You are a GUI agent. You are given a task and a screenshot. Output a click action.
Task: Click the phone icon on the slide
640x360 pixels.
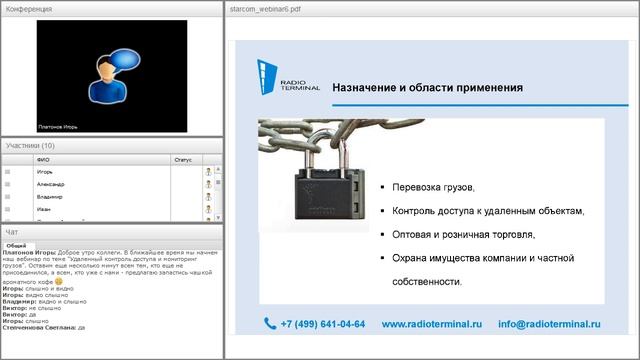click(x=270, y=323)
